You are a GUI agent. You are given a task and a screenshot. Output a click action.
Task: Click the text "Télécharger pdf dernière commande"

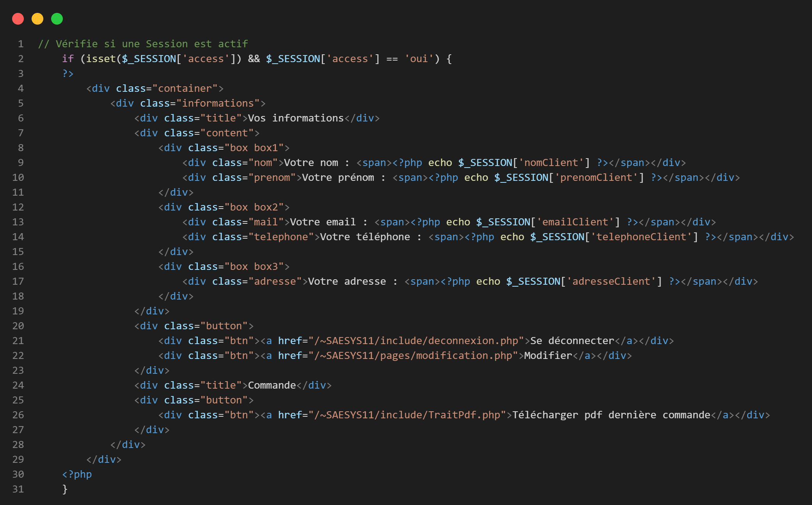(611, 415)
